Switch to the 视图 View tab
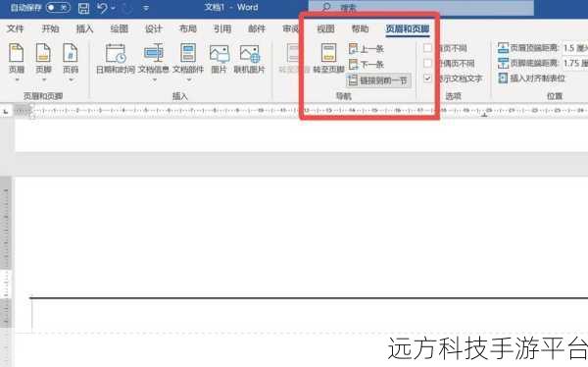 (x=325, y=28)
